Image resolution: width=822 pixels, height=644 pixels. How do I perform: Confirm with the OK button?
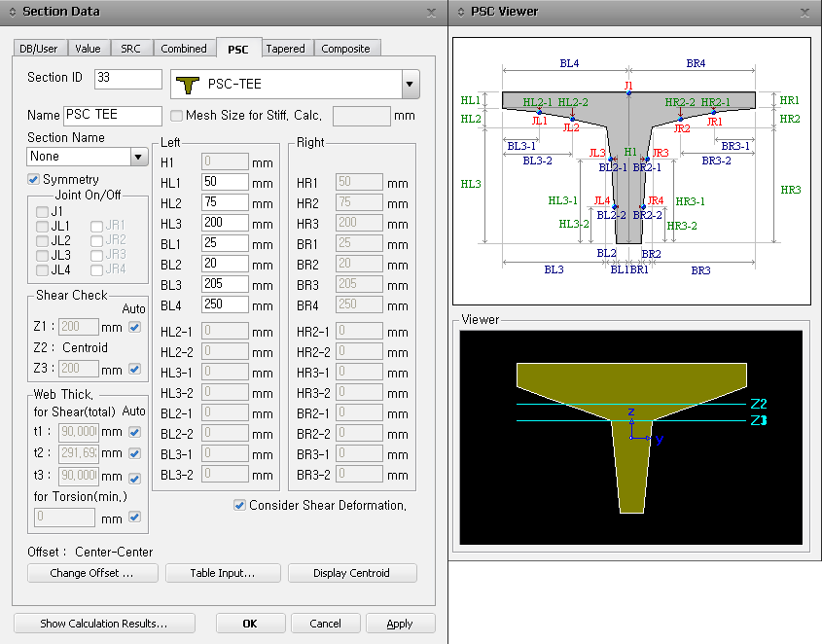click(x=250, y=623)
